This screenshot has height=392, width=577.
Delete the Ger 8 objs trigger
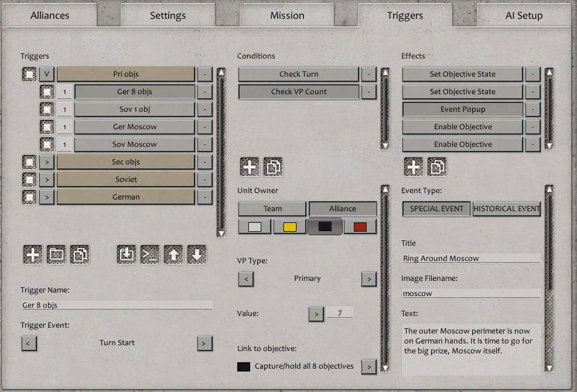pos(204,92)
